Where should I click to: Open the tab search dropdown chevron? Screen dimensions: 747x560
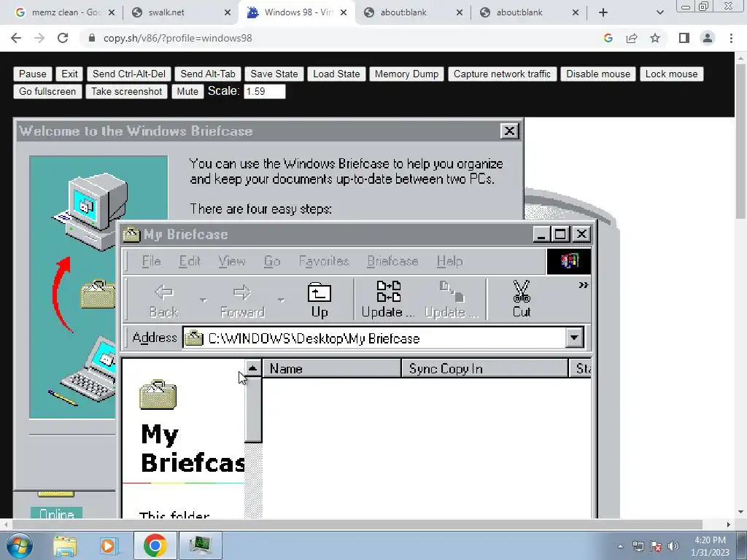659,12
